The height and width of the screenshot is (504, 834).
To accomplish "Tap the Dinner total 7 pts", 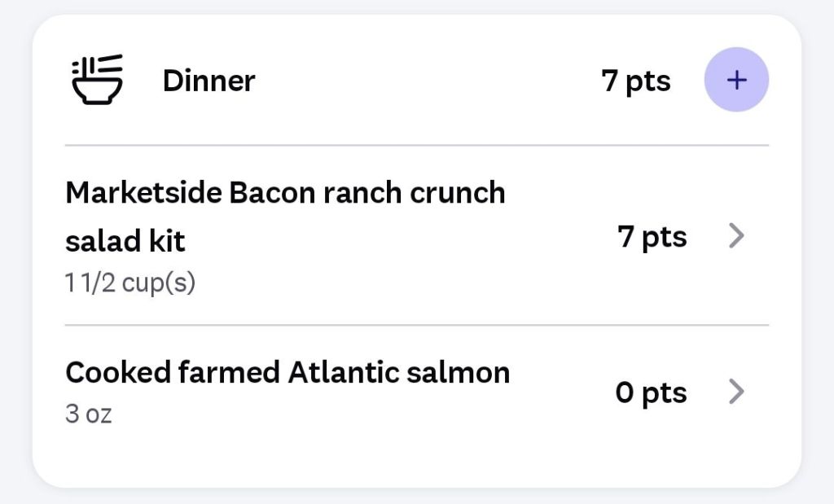I will click(636, 81).
